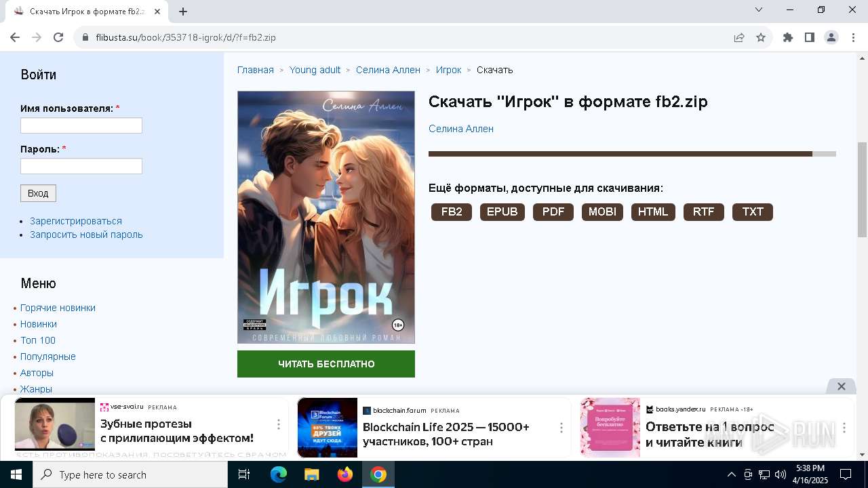Download the book in RTF format
868x488 pixels.
tap(704, 212)
